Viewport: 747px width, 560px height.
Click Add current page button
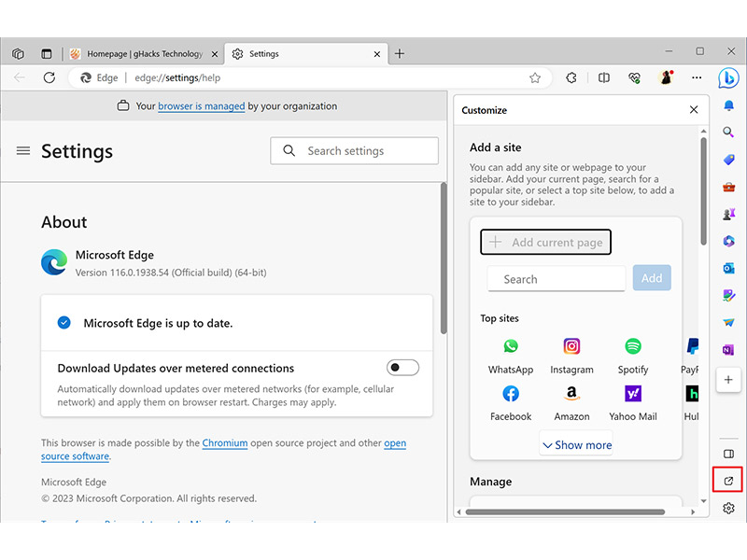(x=545, y=242)
